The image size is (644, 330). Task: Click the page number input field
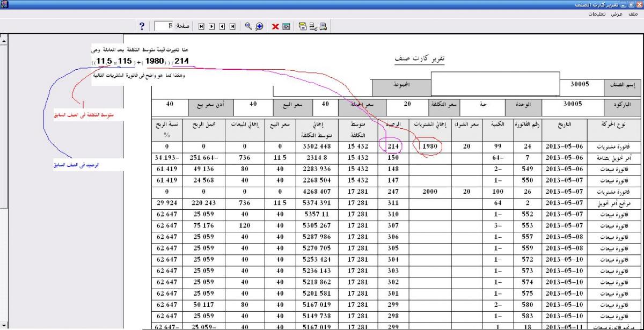(163, 26)
